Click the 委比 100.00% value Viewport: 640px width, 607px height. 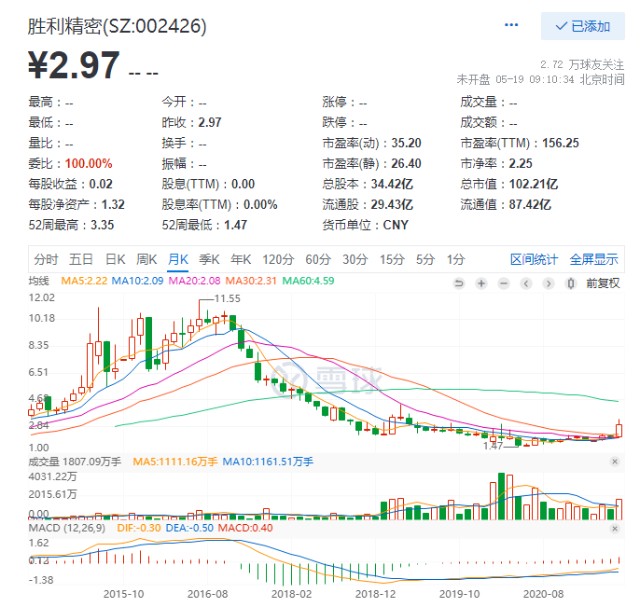point(89,164)
